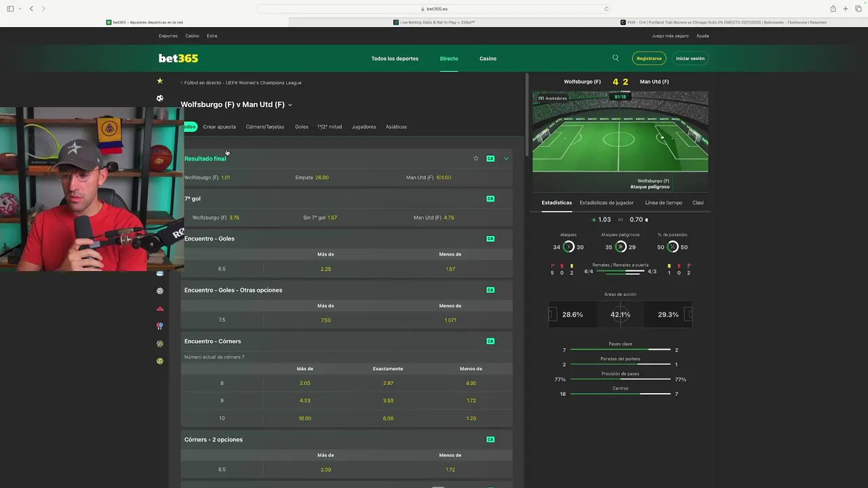868x488 pixels.
Task: Open the Asiáticos tab
Action: point(396,127)
